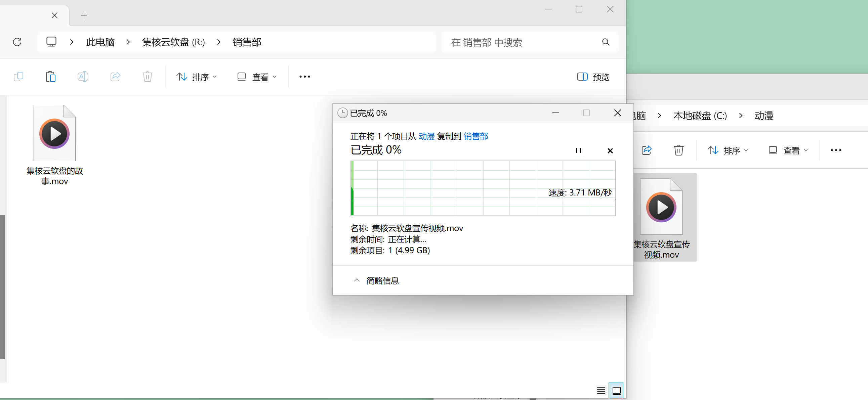Open the new tab plus button

84,16
